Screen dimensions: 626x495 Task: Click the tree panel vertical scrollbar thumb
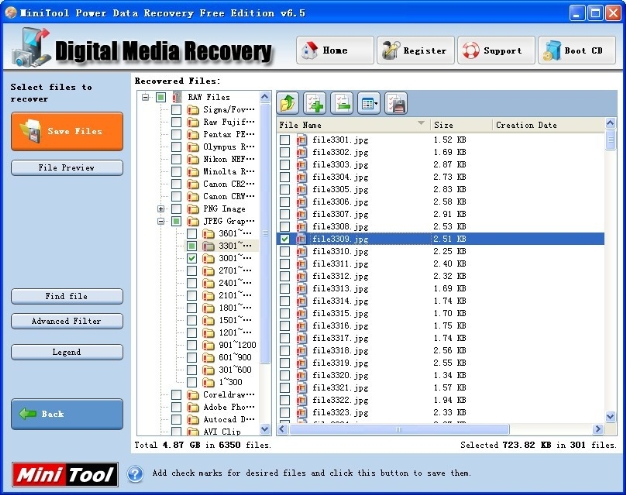(265, 233)
